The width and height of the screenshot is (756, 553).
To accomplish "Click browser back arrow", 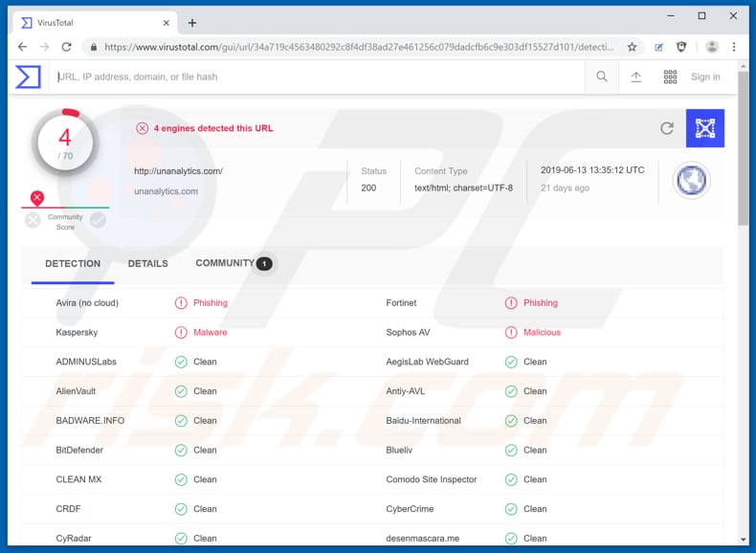I will click(x=22, y=47).
